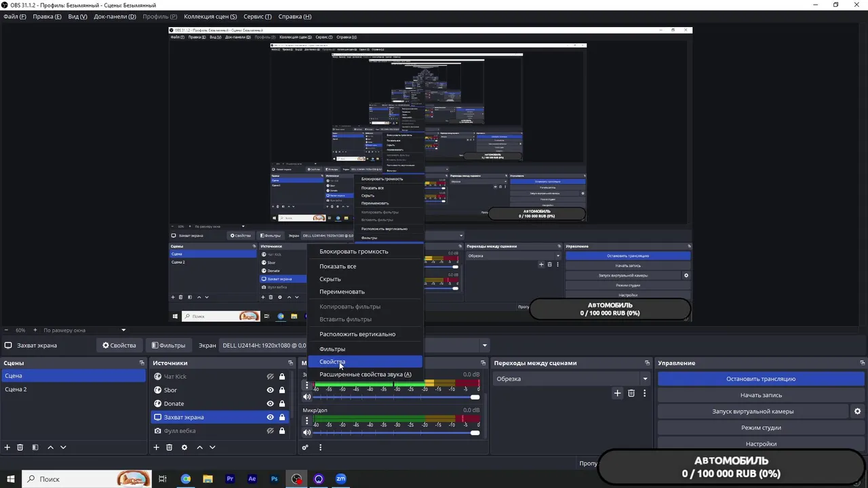
Task: Zoom in preview with plus icon
Action: click(35, 330)
